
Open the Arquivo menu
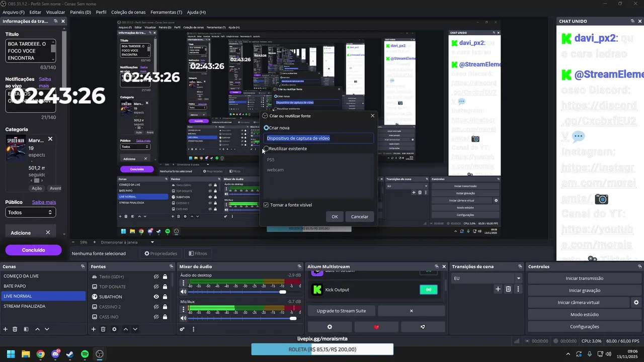point(14,12)
